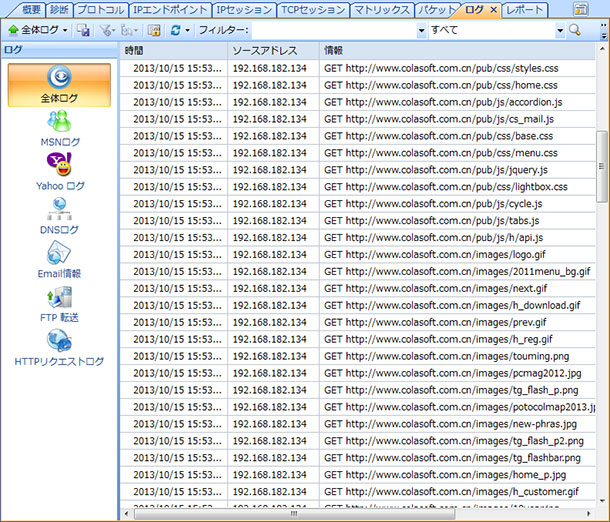Select the 全体ログ sidebar icon
Image resolution: width=610 pixels, height=522 pixels.
pos(58,85)
